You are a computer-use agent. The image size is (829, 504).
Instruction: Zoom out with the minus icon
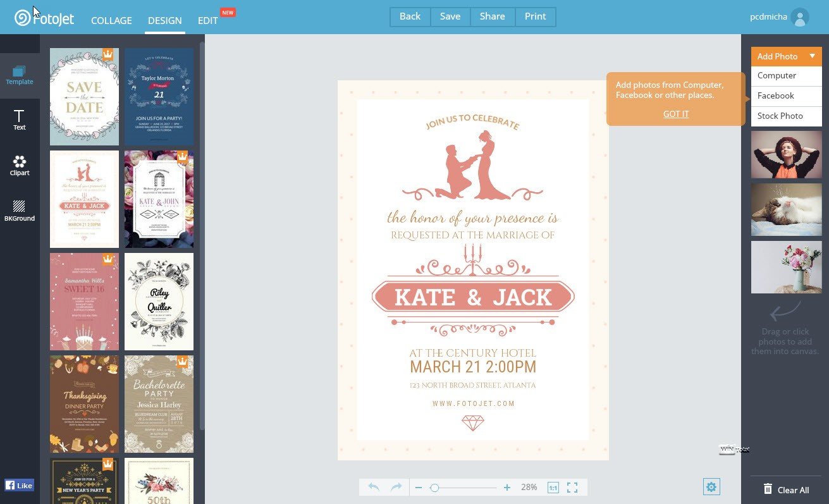(x=418, y=488)
